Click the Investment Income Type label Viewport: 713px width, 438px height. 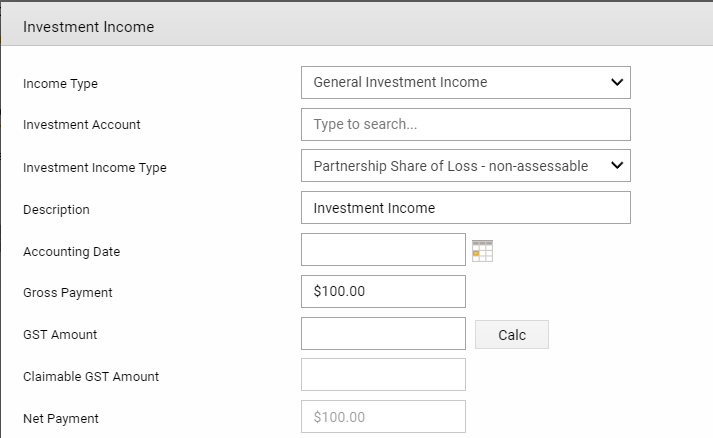(x=95, y=168)
